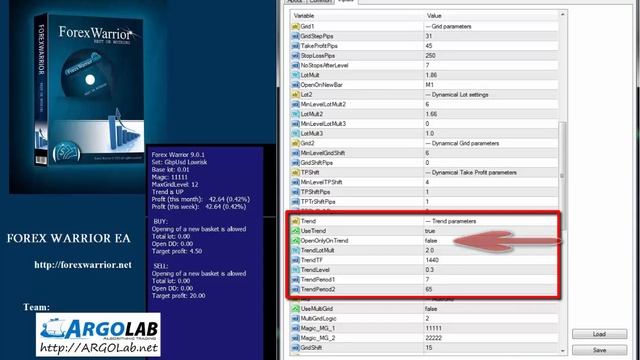The image size is (640, 360).
Task: Click the GridStepPips variable icon
Action: pyautogui.click(x=295, y=36)
